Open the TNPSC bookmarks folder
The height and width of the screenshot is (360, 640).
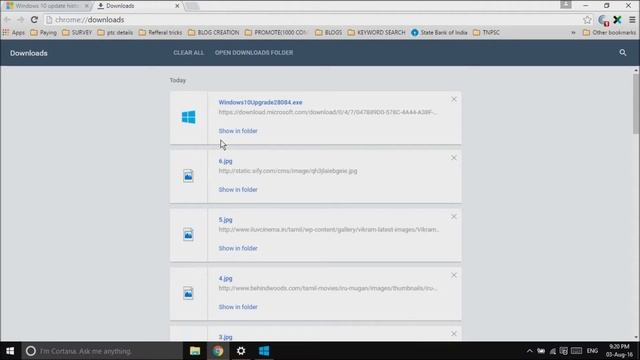(486, 32)
